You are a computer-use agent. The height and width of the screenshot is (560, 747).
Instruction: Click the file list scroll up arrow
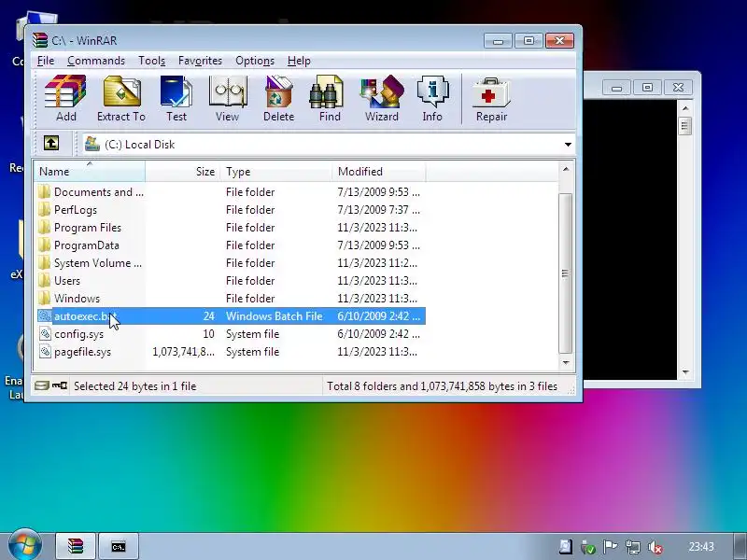pos(566,169)
